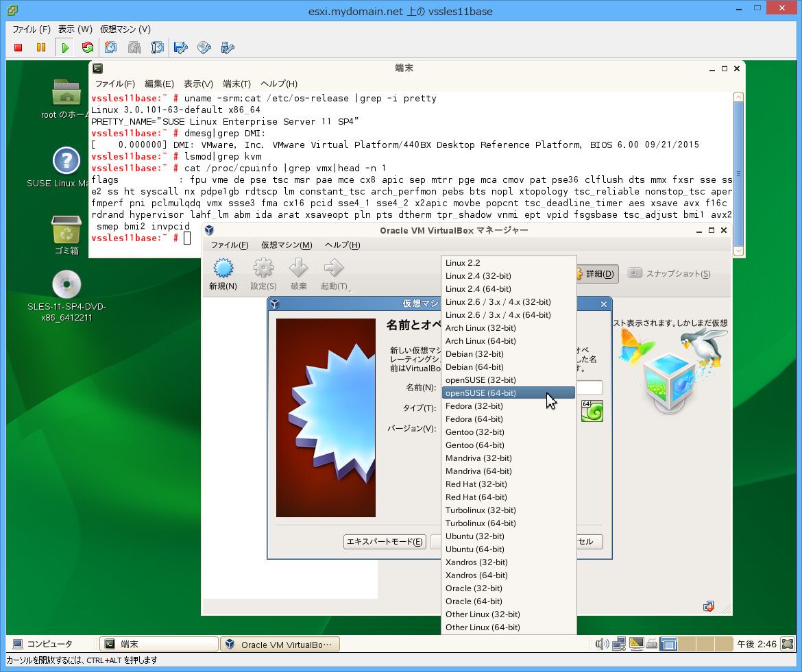Screen dimensions: 802x672
Task: Click the Reset virtual machine icon
Action: (88, 47)
